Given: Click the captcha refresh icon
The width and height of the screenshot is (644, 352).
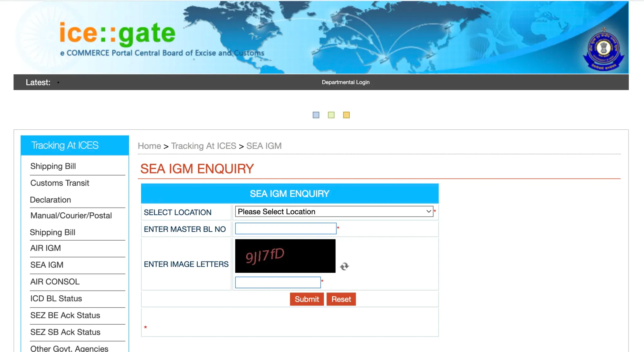Looking at the screenshot, I should [x=344, y=266].
